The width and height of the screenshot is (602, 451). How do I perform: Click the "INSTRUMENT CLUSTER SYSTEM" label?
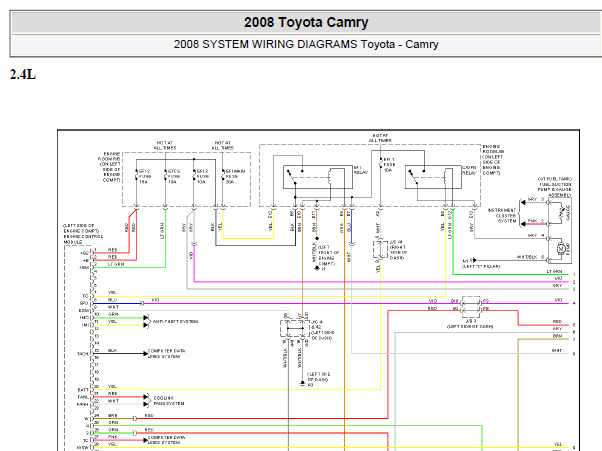[x=502, y=216]
